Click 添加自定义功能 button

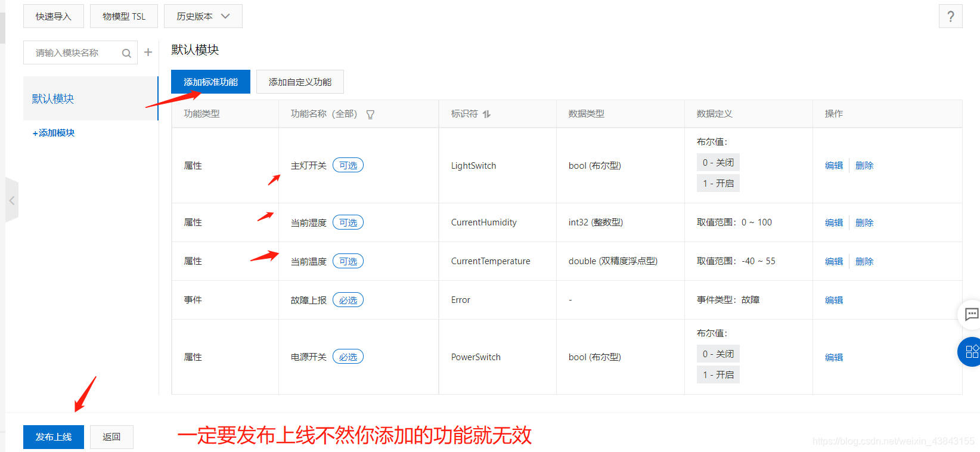[300, 82]
